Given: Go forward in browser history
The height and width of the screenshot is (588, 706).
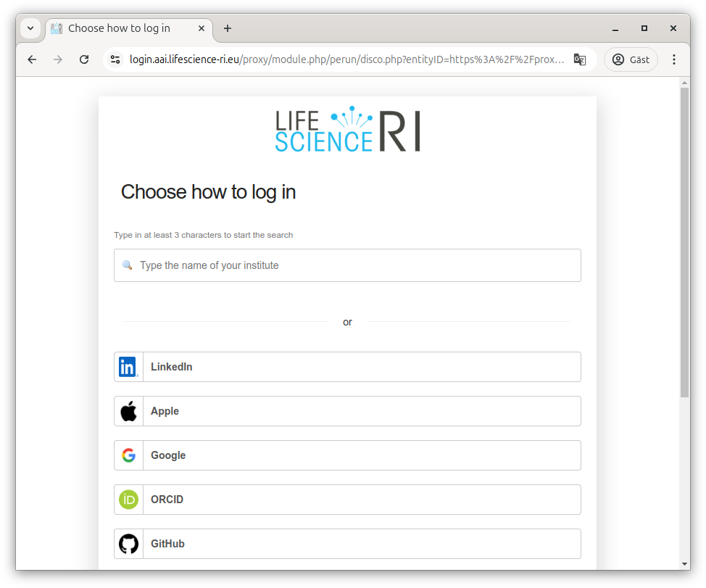Looking at the screenshot, I should click(58, 59).
